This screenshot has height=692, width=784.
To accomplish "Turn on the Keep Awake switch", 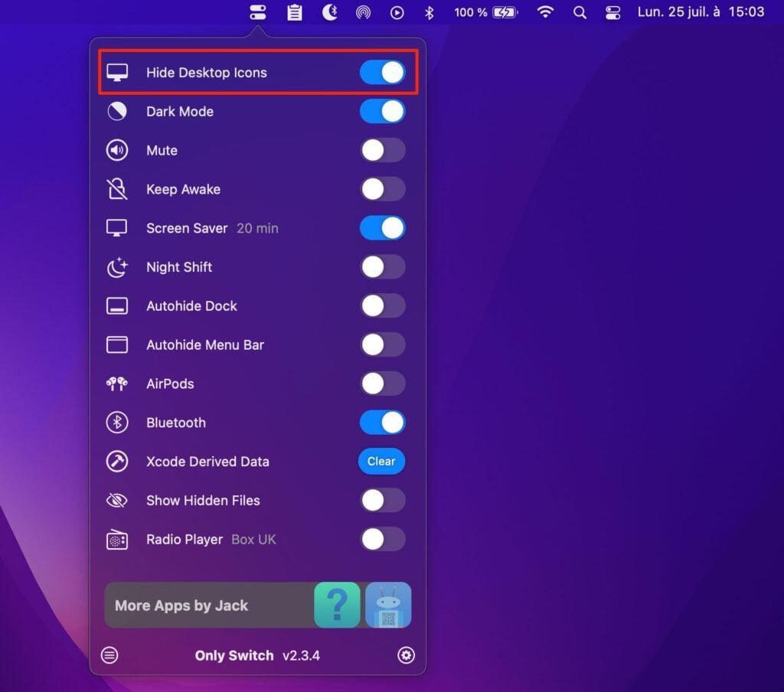I will point(383,189).
